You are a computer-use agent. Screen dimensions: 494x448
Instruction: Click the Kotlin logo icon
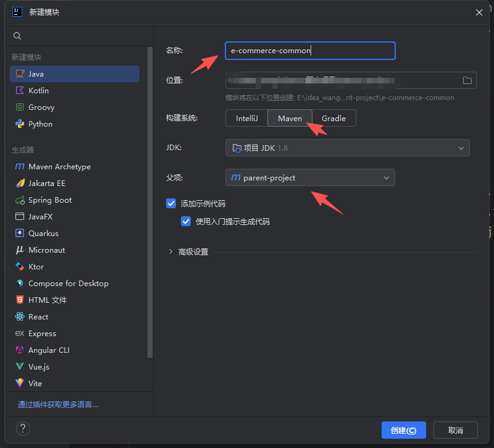[x=20, y=90]
